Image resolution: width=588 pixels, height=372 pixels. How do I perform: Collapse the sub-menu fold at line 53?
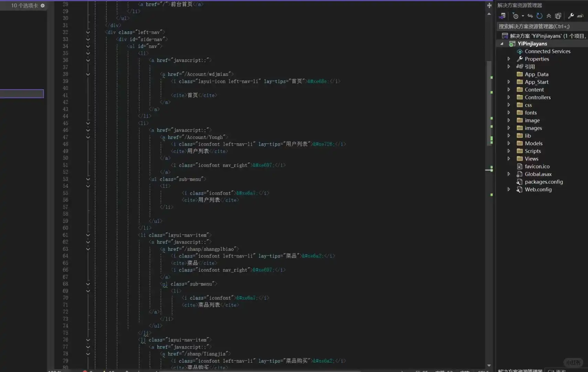88,179
